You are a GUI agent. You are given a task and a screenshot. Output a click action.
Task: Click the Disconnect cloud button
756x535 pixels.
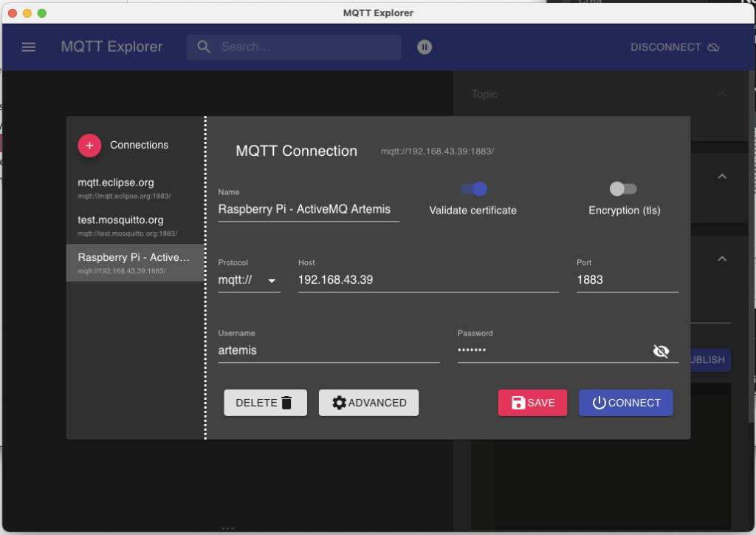675,47
